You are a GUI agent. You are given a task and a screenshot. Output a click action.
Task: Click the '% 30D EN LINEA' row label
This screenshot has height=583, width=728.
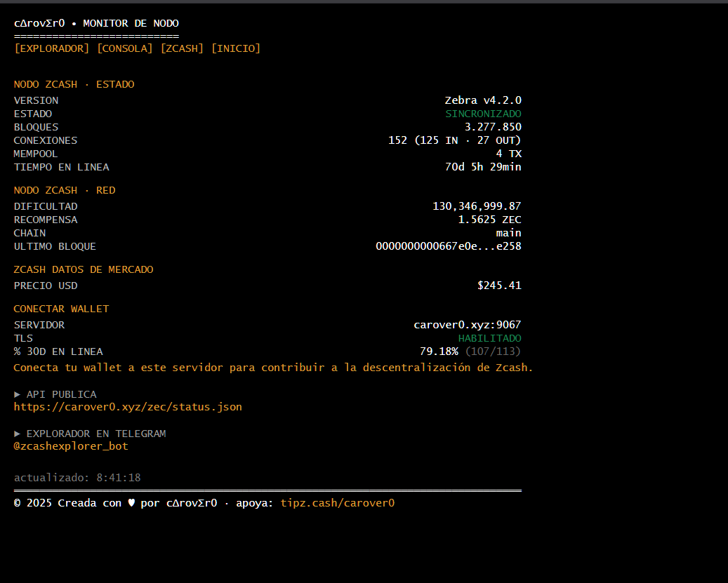(58, 351)
